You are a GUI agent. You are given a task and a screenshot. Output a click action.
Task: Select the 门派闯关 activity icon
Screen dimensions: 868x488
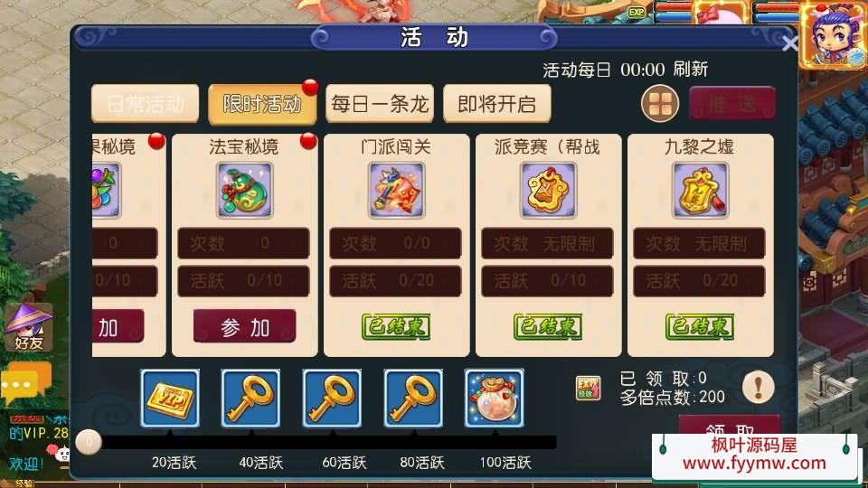pos(396,191)
